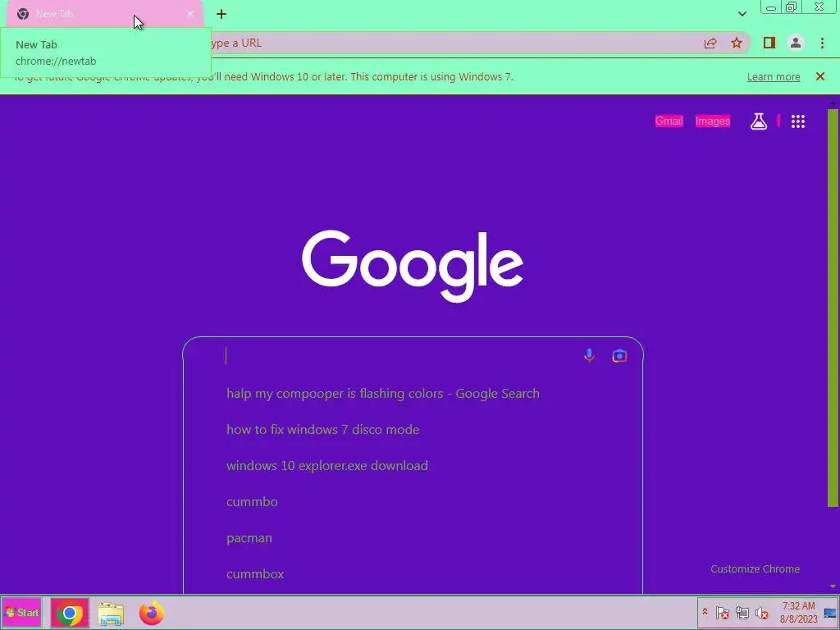Toggle the Chrome side panel
Screen dimensions: 840x630
(769, 43)
